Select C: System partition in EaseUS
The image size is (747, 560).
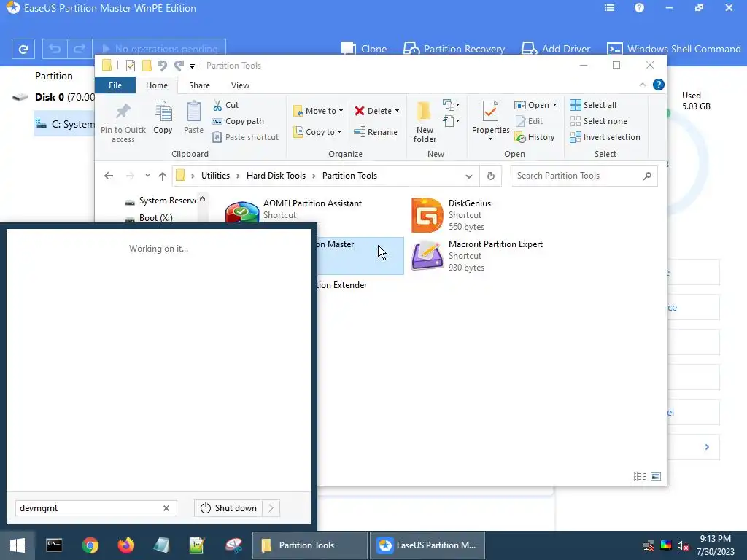coord(65,124)
